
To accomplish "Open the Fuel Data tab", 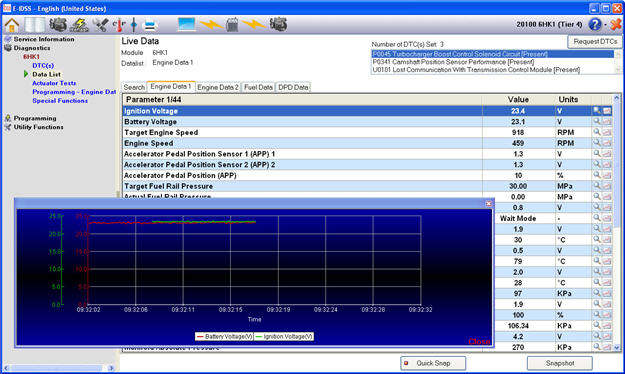I will coord(258,87).
